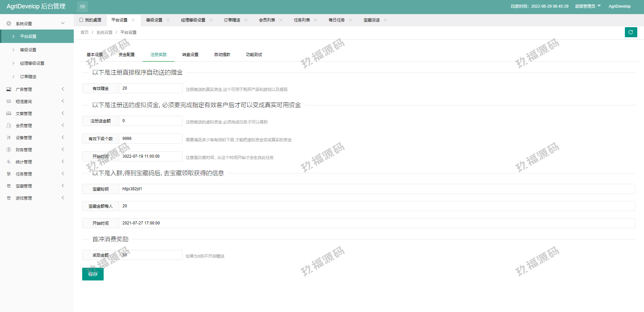Open the 会员列表 page tab

click(x=267, y=20)
